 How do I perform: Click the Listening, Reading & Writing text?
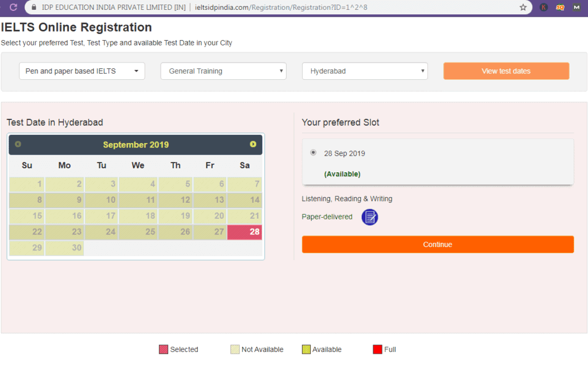[x=347, y=199]
